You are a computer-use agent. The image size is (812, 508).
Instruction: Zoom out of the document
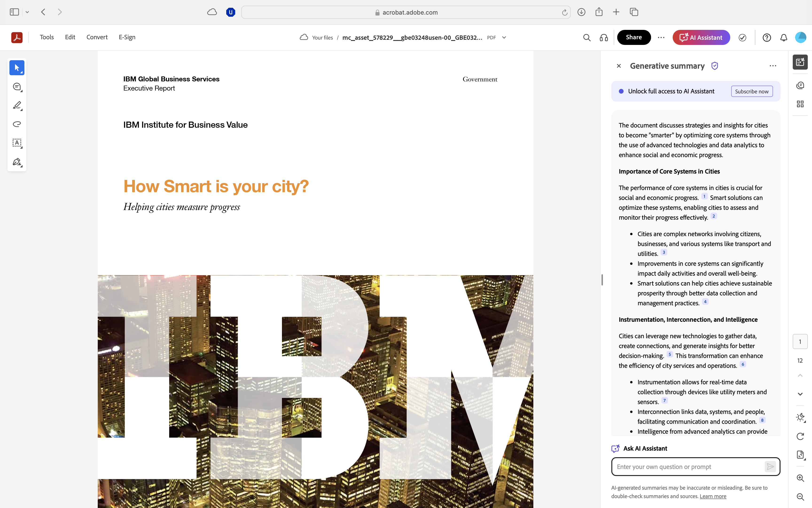pos(800,497)
